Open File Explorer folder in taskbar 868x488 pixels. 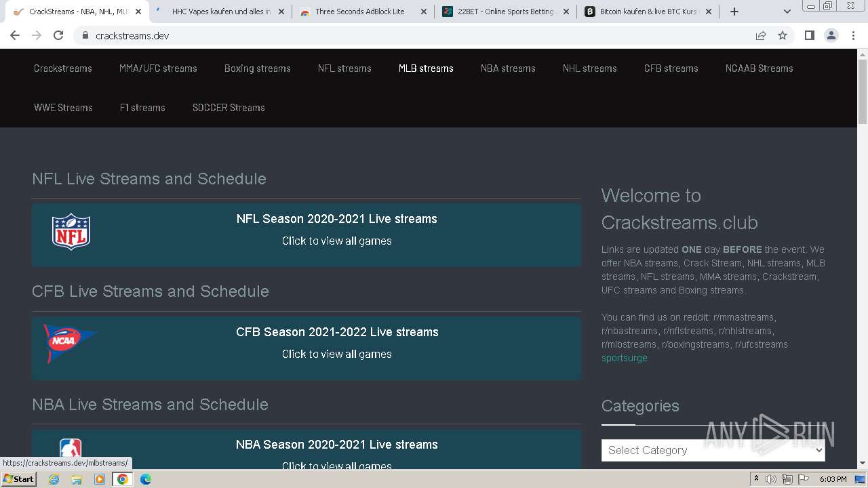point(77,479)
